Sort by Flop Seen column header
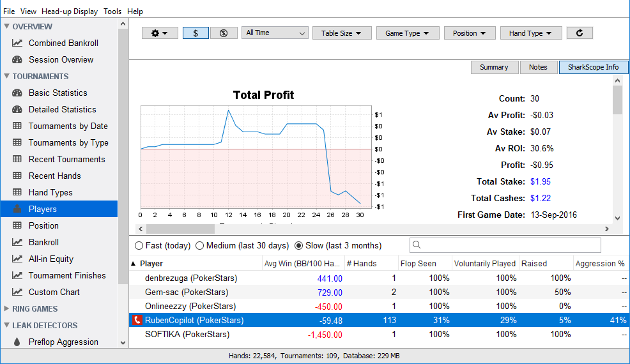 point(425,264)
